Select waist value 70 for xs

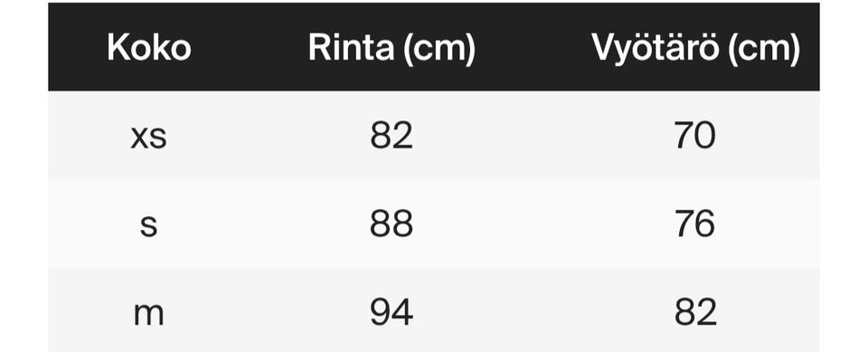[695, 136]
